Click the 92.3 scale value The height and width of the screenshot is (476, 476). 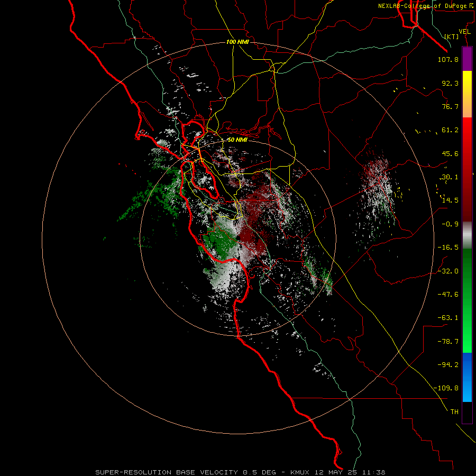coord(450,83)
